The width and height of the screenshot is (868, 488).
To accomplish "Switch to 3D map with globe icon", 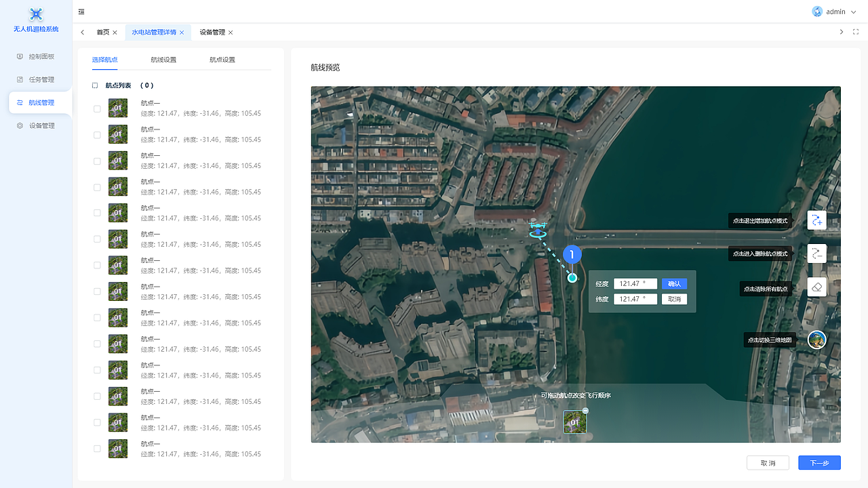I will (x=817, y=340).
